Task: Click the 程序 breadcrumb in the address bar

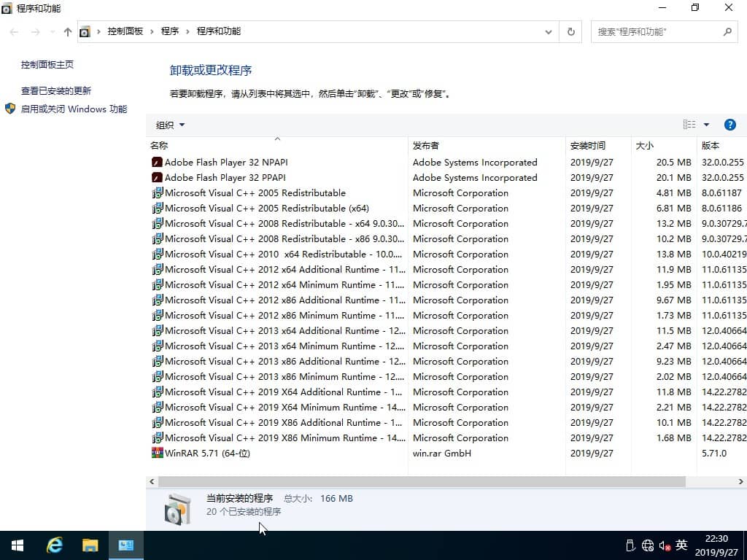Action: pos(170,31)
